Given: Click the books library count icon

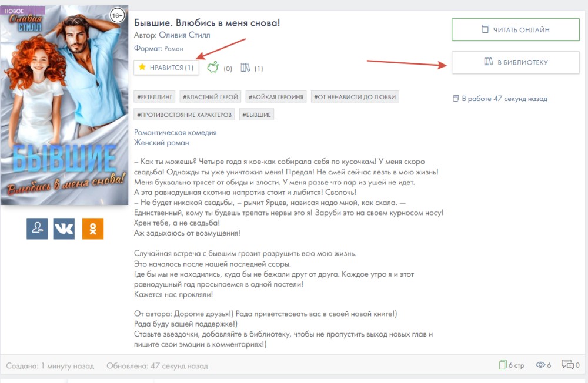Looking at the screenshot, I should (x=245, y=68).
